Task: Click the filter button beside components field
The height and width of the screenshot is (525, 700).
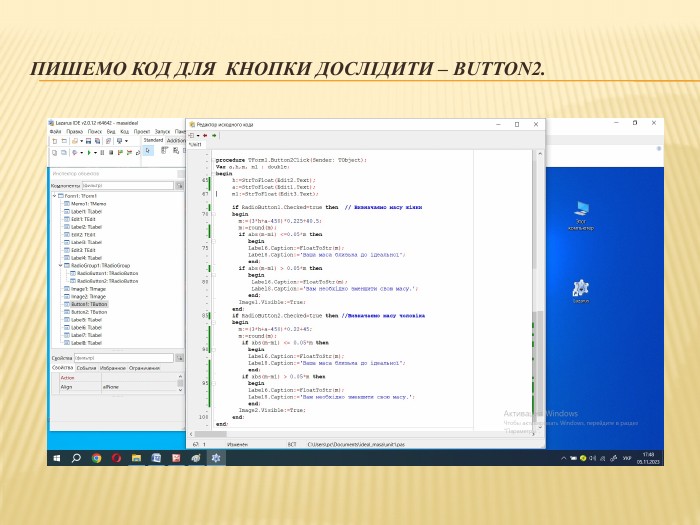Action: pyautogui.click(x=179, y=185)
